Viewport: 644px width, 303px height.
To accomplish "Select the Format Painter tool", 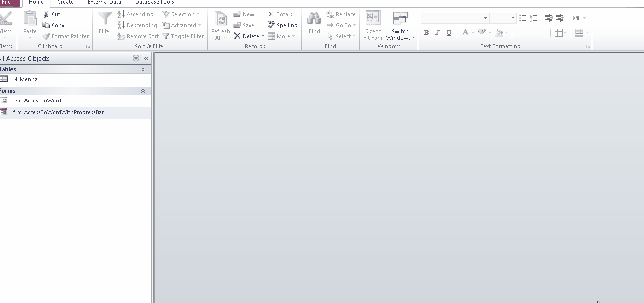I will point(66,36).
